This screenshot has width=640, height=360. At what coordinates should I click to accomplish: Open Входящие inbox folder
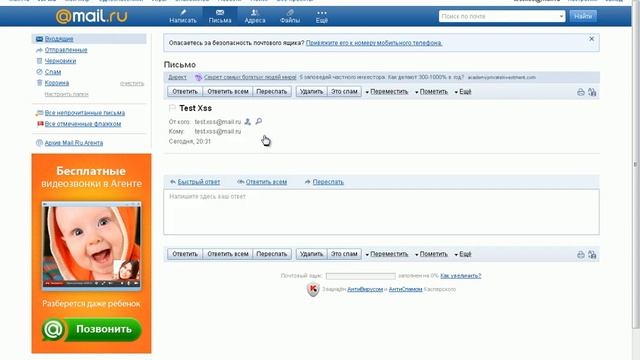point(59,39)
